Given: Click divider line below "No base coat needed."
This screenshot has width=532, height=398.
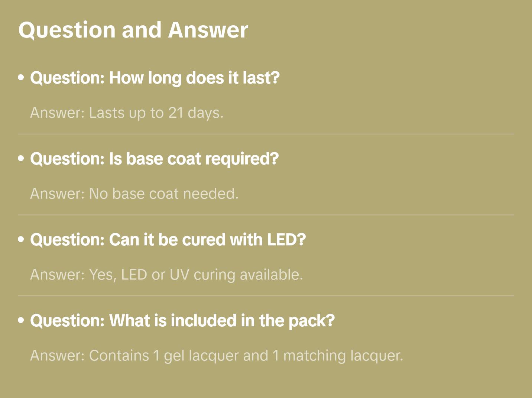Looking at the screenshot, I should click(266, 215).
